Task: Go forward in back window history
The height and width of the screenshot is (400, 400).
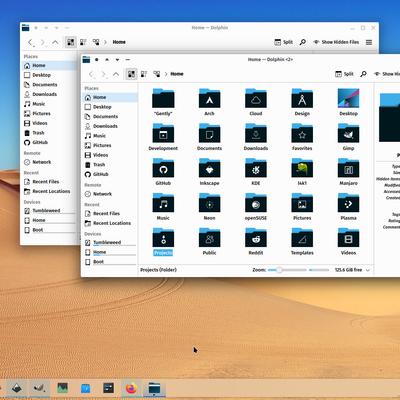Action: click(x=43, y=42)
